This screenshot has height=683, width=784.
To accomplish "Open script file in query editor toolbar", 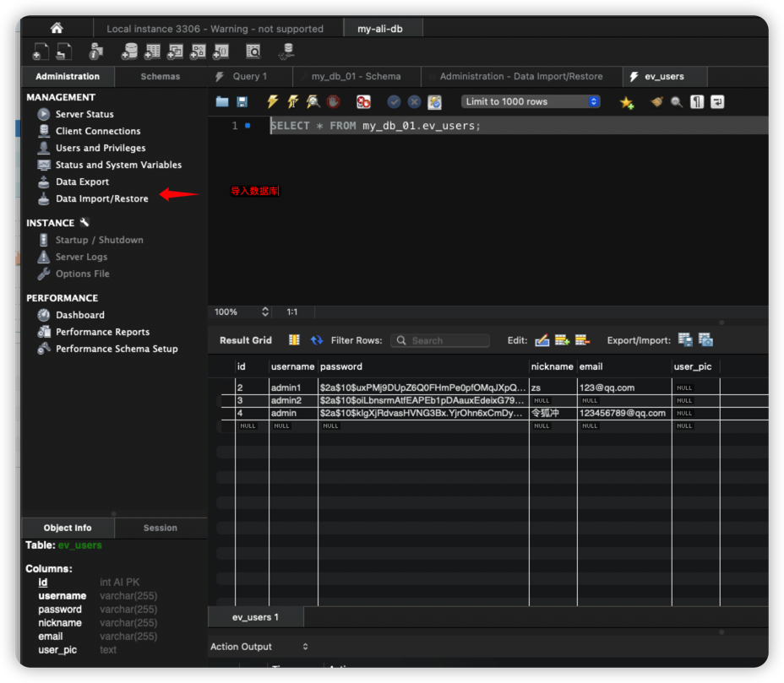I will click(222, 102).
